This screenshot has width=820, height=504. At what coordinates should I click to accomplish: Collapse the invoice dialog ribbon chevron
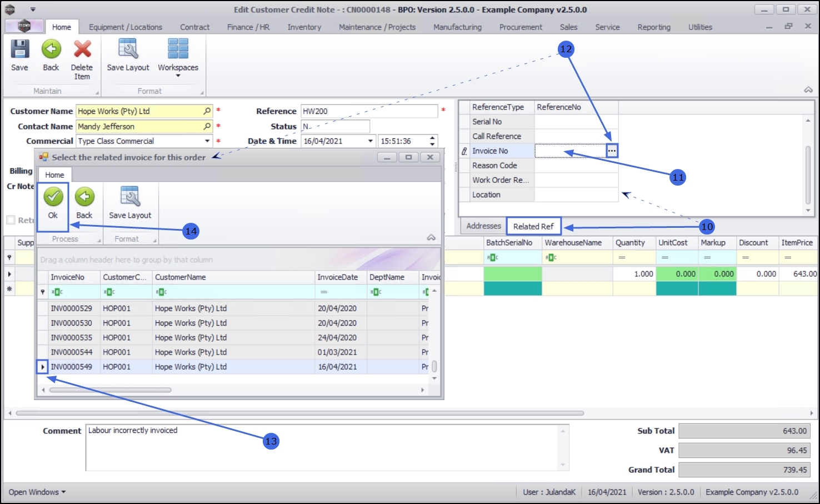[431, 238]
